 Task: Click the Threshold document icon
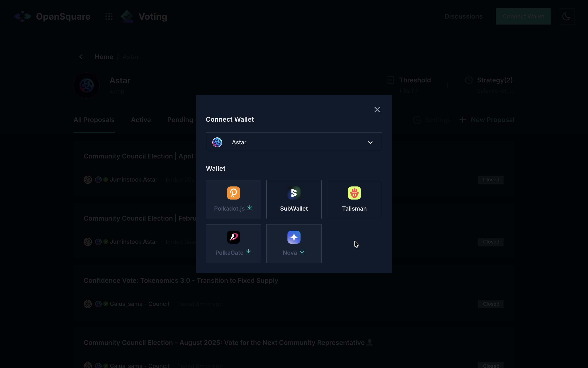[x=391, y=80]
